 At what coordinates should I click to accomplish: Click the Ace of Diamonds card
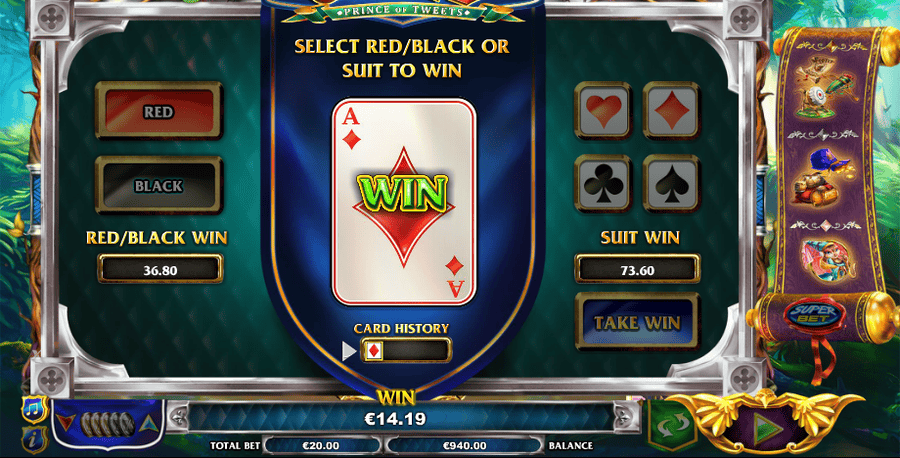404,201
